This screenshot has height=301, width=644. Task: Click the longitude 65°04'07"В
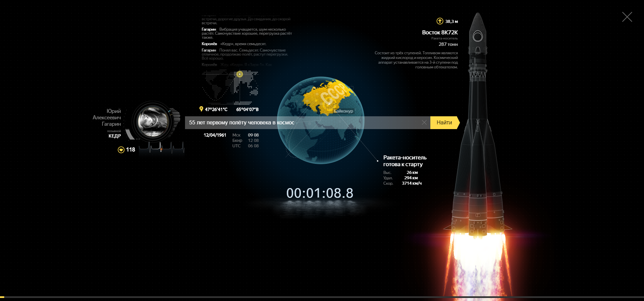[x=247, y=109]
